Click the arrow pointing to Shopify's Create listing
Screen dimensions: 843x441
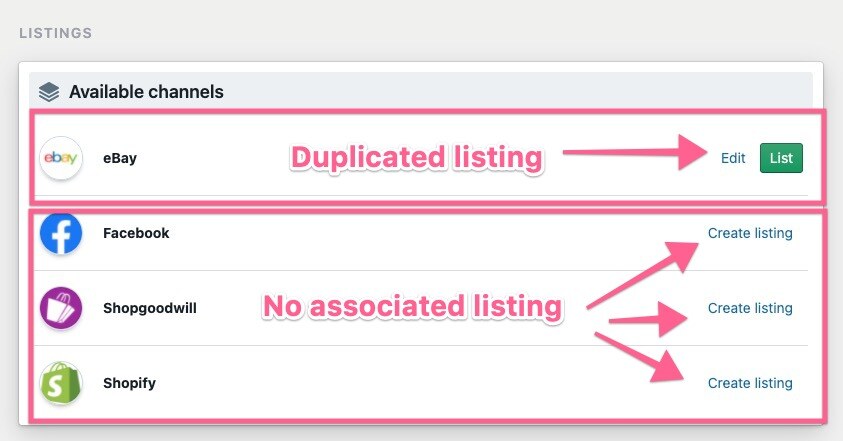[640, 358]
